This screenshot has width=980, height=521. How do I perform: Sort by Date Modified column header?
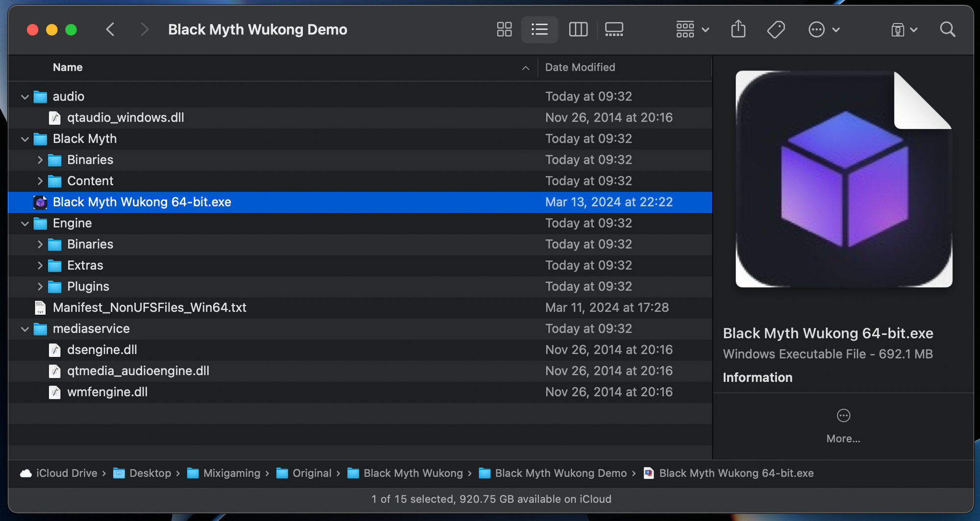(x=580, y=68)
